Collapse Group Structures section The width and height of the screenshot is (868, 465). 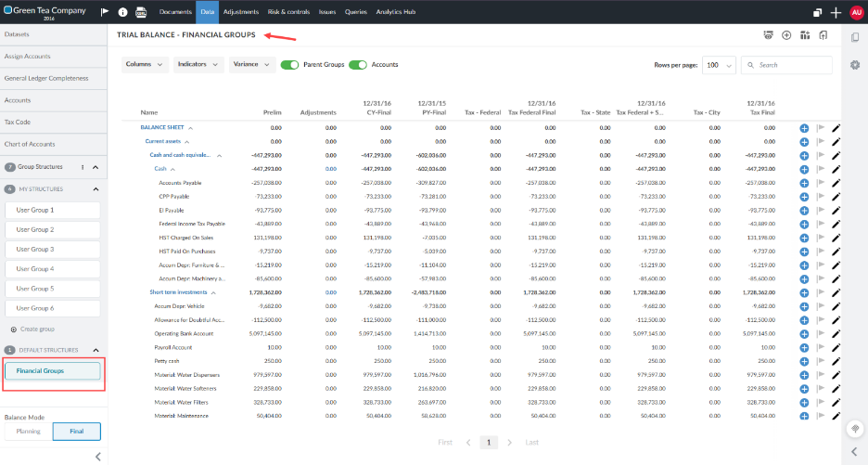96,167
